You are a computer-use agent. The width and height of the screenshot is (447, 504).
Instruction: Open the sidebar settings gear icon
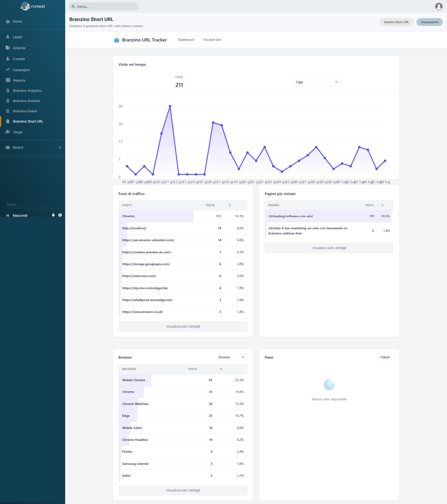pos(60,215)
